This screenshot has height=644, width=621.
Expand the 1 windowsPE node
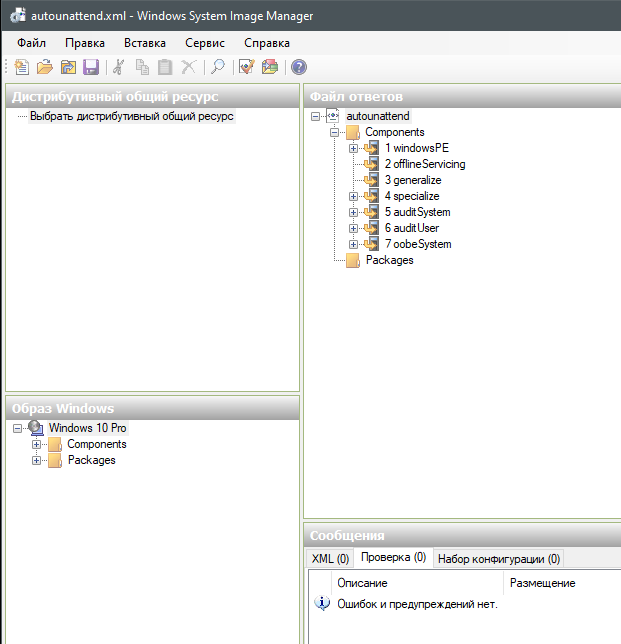[x=353, y=148]
